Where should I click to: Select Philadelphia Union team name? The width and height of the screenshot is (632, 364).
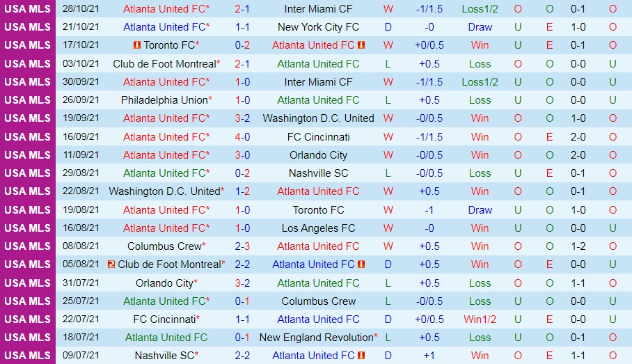coord(164,100)
